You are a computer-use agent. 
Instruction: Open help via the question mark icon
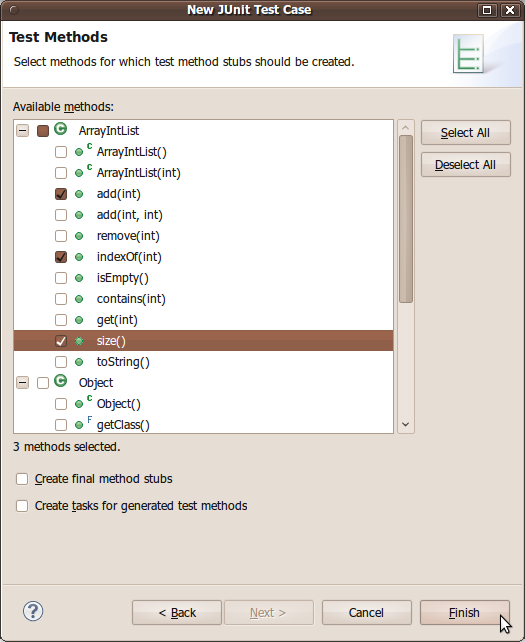33,611
